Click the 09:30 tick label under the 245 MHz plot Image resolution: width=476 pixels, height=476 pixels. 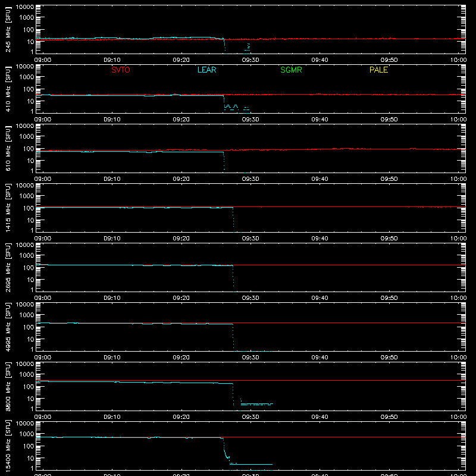click(x=250, y=60)
